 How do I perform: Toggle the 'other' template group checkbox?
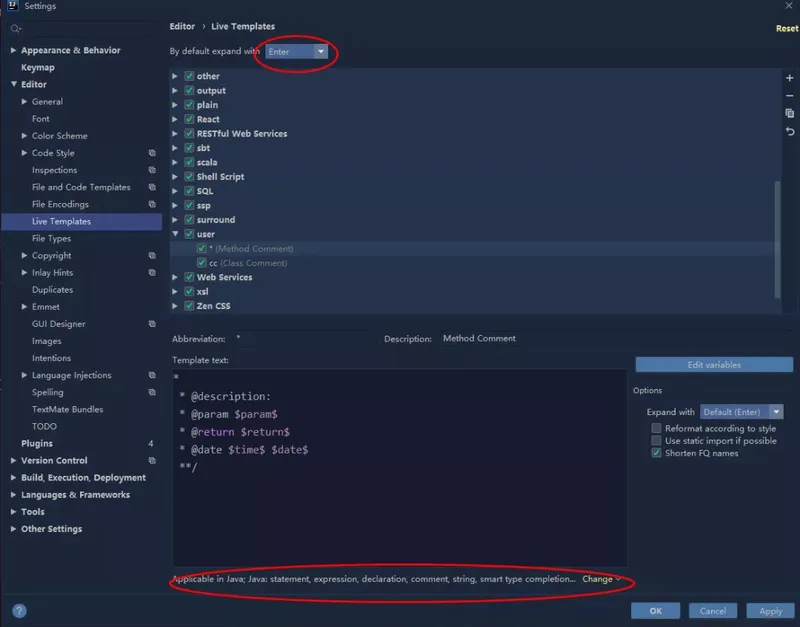coord(189,76)
